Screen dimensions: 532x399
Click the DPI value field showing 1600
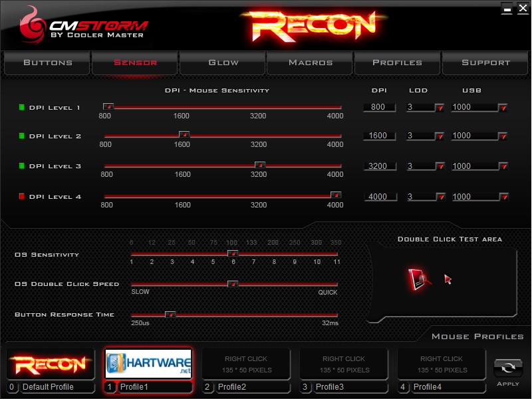click(379, 136)
